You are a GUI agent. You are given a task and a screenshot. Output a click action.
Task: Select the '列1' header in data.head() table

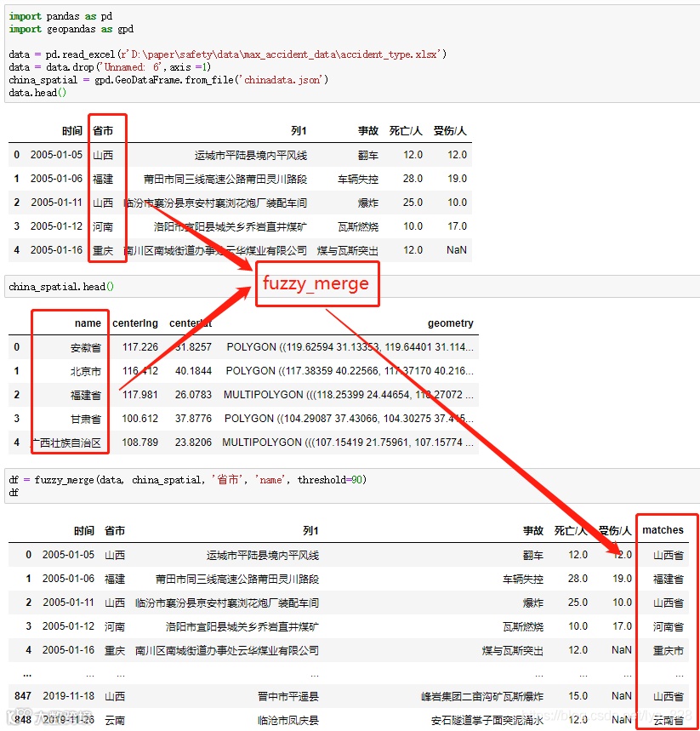(x=299, y=131)
